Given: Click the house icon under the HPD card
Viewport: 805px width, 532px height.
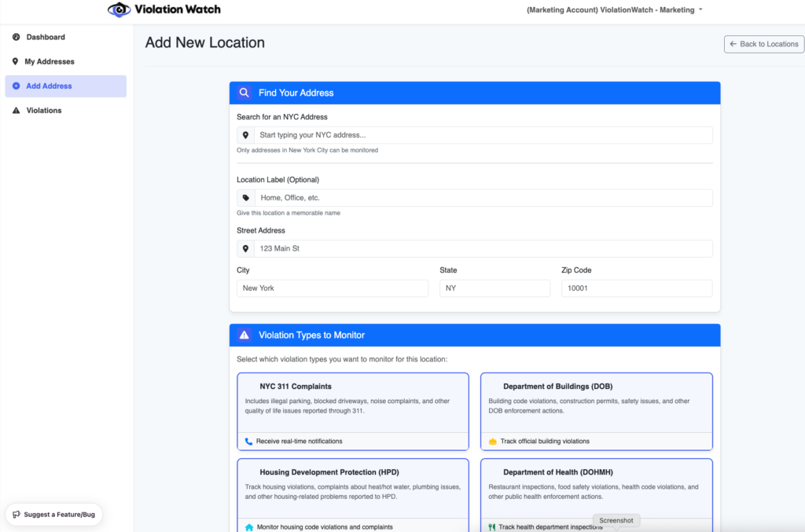Looking at the screenshot, I should [249, 527].
